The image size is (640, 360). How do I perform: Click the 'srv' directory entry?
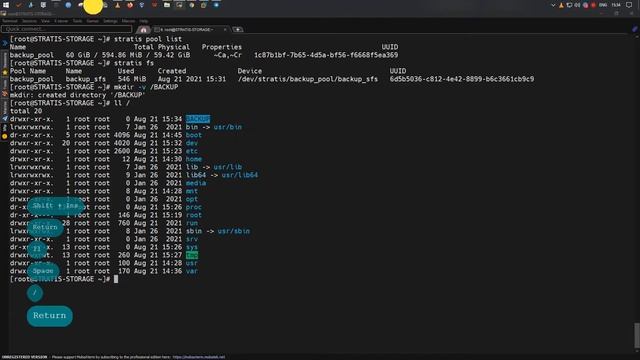click(x=191, y=239)
